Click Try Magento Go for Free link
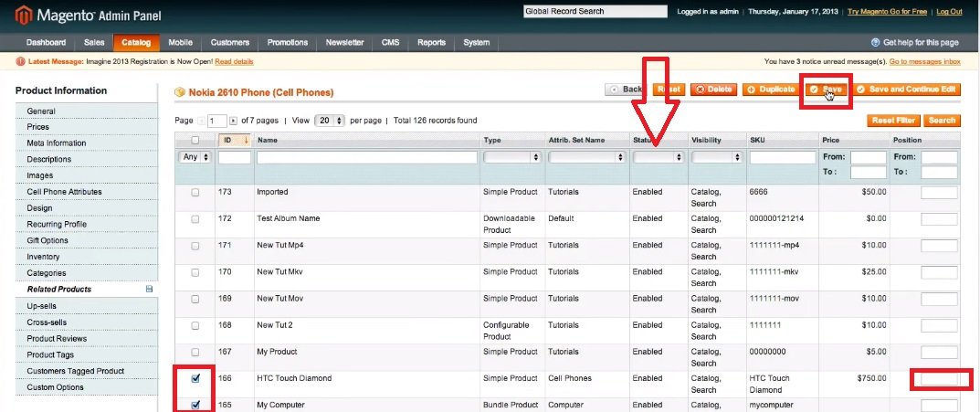The width and height of the screenshot is (980, 412). click(x=888, y=12)
